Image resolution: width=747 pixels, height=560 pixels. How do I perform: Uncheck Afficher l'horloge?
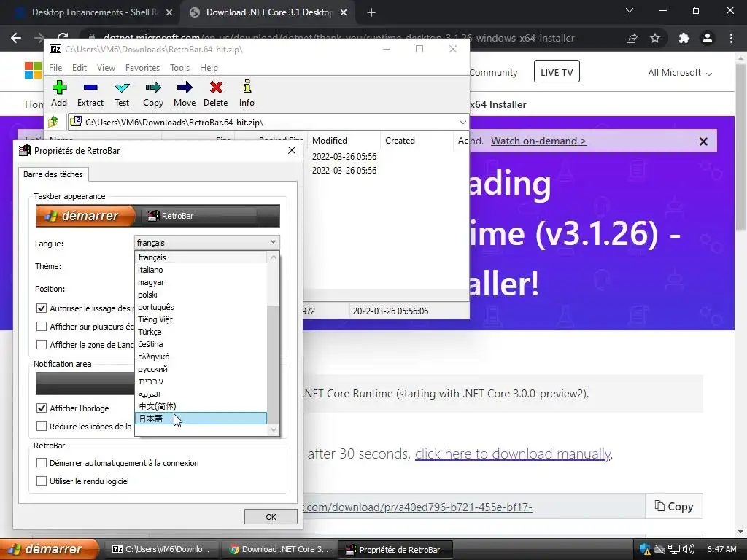42,408
